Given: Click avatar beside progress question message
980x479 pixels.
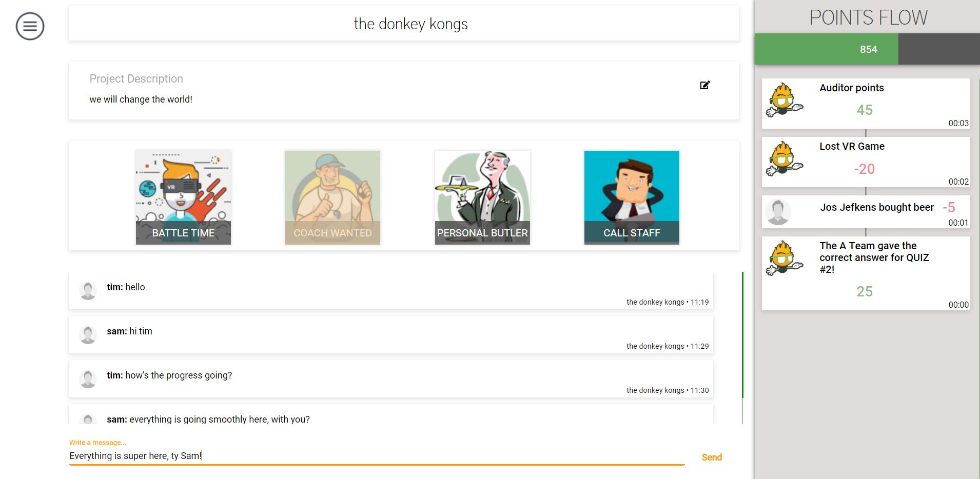Looking at the screenshot, I should [x=88, y=378].
